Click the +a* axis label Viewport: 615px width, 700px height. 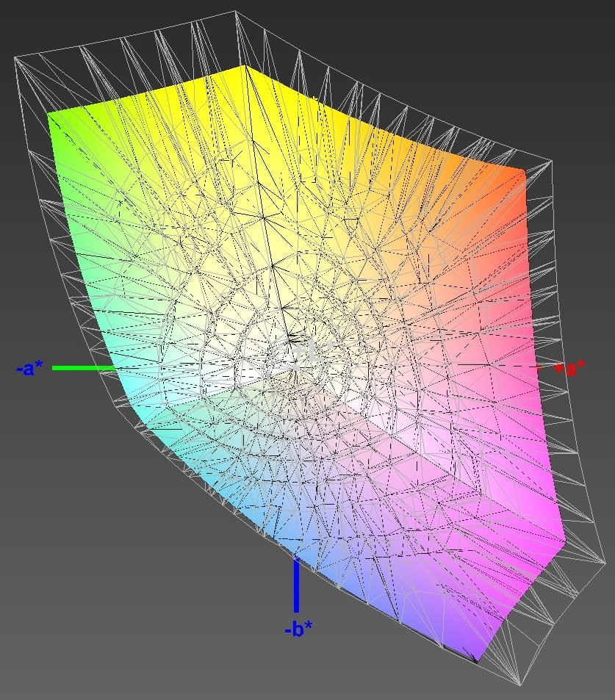(x=569, y=369)
